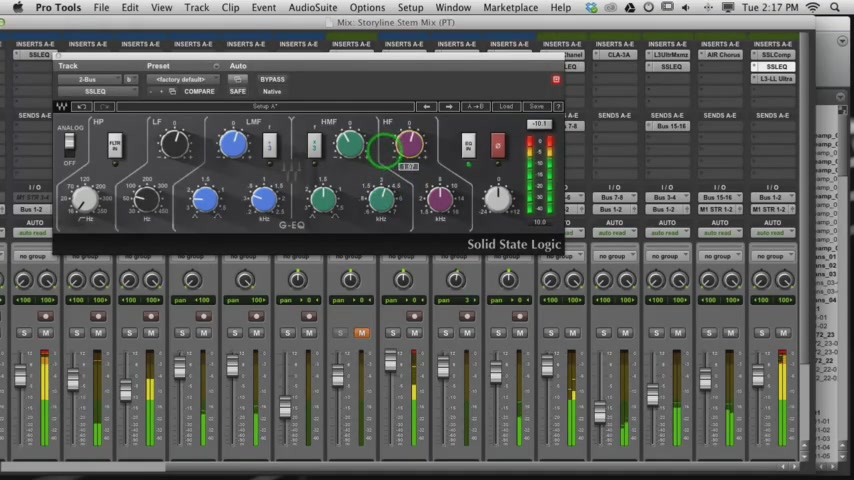Click the BYPASS button
This screenshot has width=854, height=480.
272,79
